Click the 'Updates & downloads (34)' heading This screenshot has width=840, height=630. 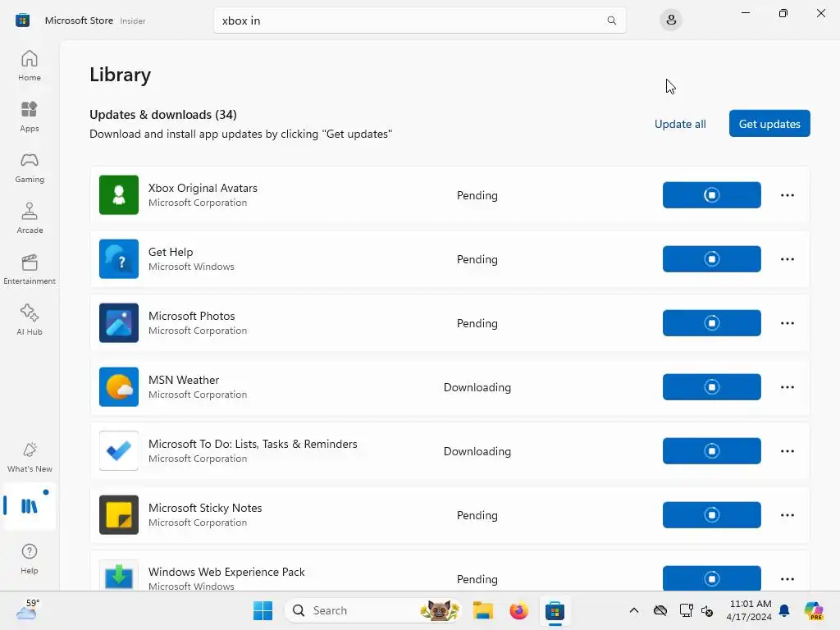[163, 115]
